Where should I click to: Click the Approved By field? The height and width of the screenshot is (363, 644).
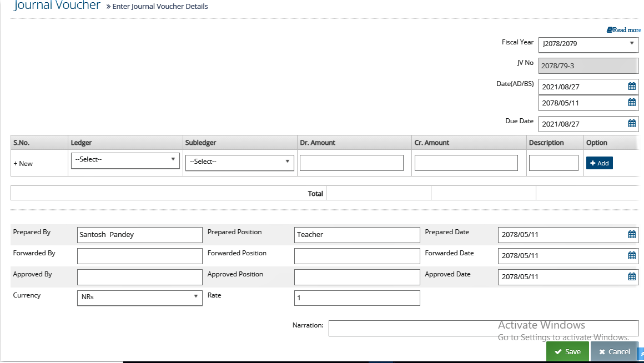click(140, 277)
